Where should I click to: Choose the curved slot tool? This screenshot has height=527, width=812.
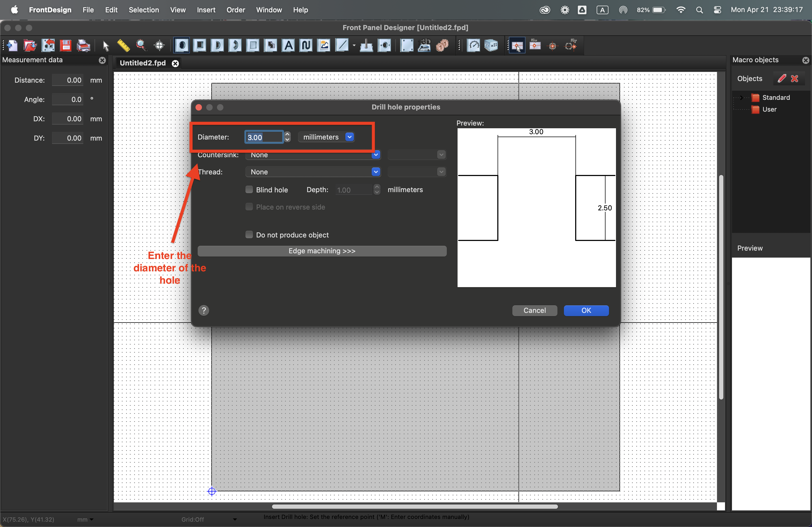point(235,45)
